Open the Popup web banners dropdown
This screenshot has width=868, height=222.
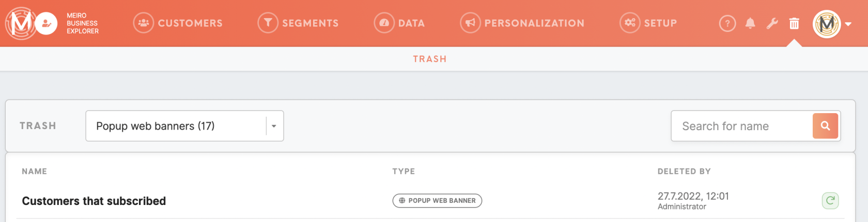184,126
